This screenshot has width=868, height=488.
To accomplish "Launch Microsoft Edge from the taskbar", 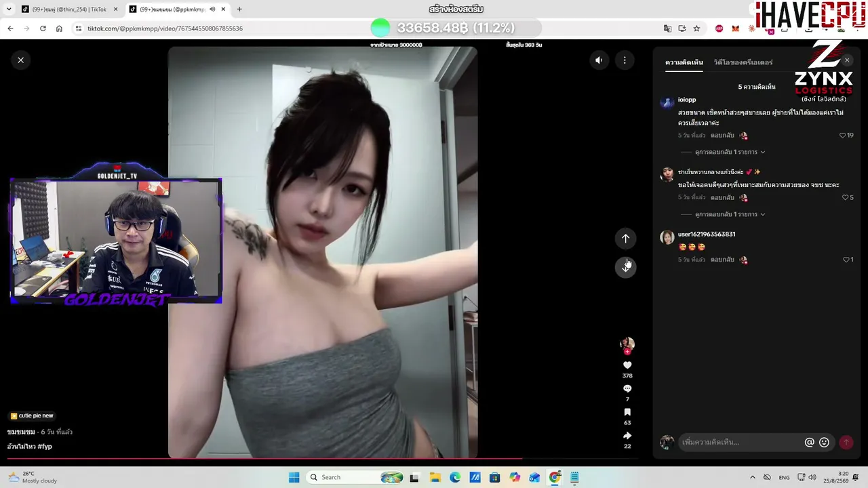I will coord(454,478).
